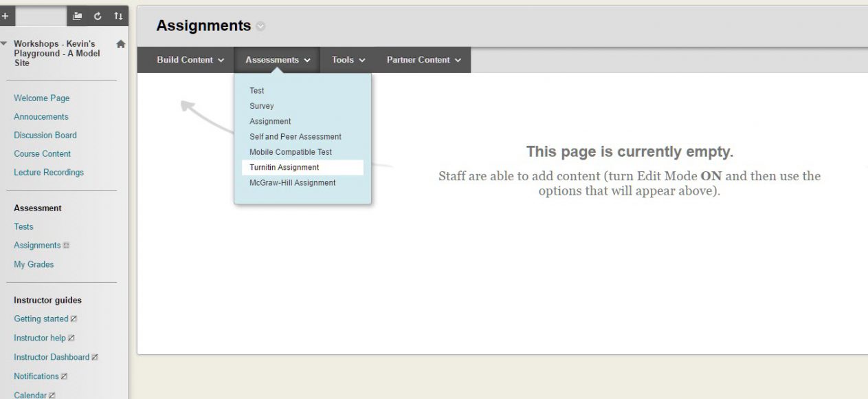868x399 pixels.
Task: Open the Welcome Page link
Action: [x=42, y=98]
